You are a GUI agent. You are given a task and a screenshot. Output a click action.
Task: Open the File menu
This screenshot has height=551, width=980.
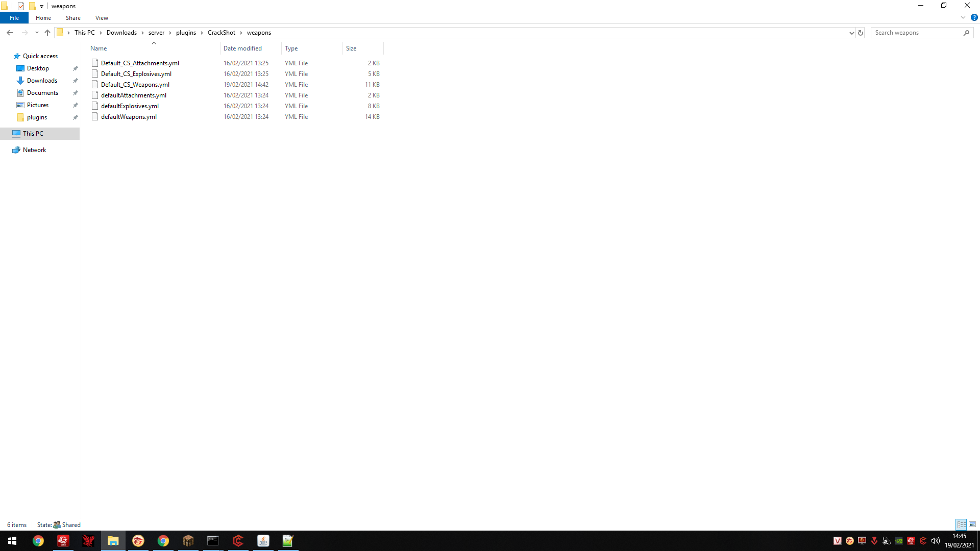tap(14, 18)
